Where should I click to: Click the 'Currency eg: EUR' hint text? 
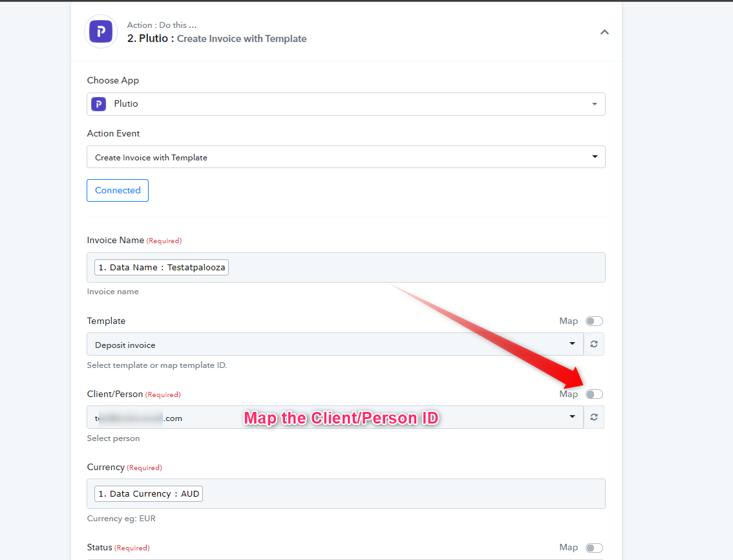121,519
